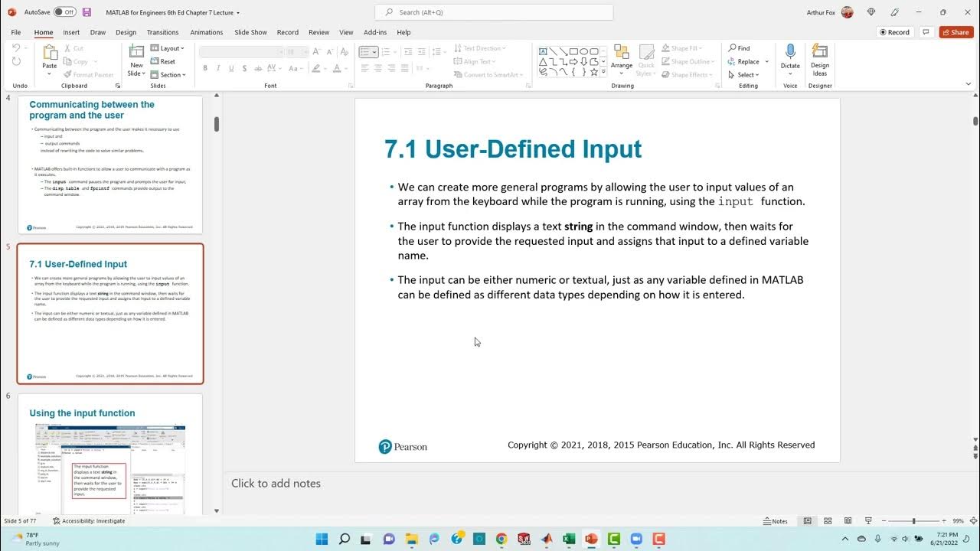Open Layout dropdown
980x551 pixels.
pyautogui.click(x=168, y=48)
